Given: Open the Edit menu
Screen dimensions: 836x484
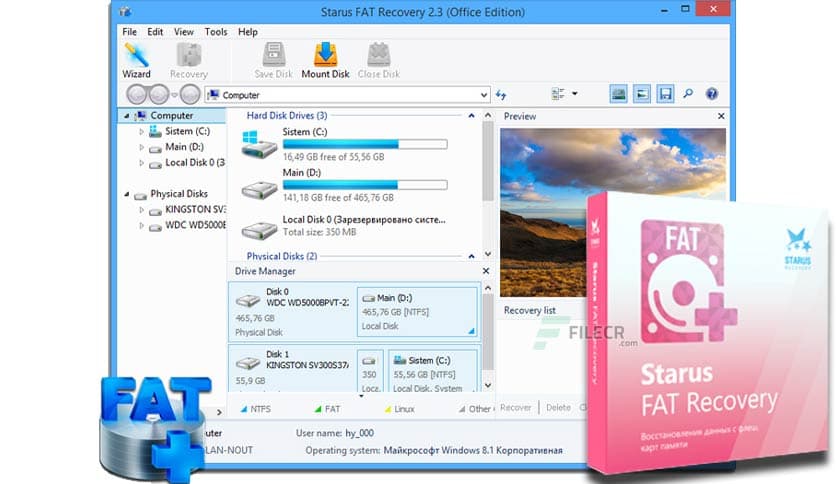Looking at the screenshot, I should (x=155, y=32).
